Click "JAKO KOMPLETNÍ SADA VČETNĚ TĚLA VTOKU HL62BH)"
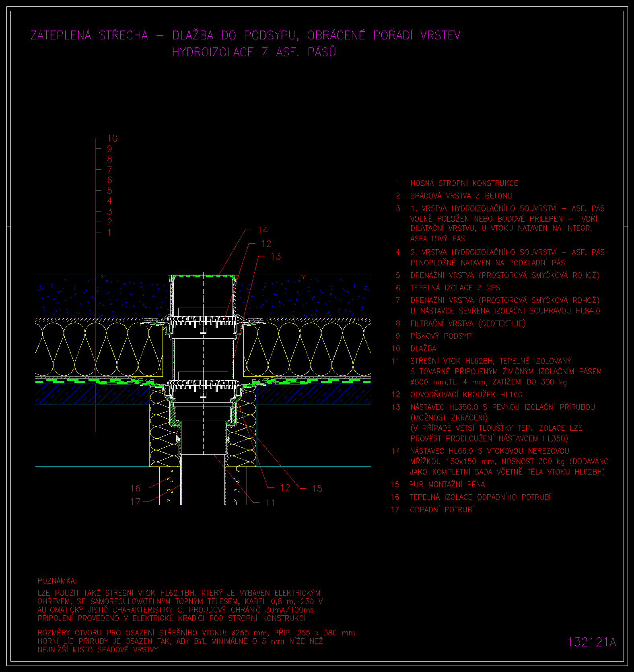Viewport: 634px width, 672px height. pyautogui.click(x=507, y=472)
